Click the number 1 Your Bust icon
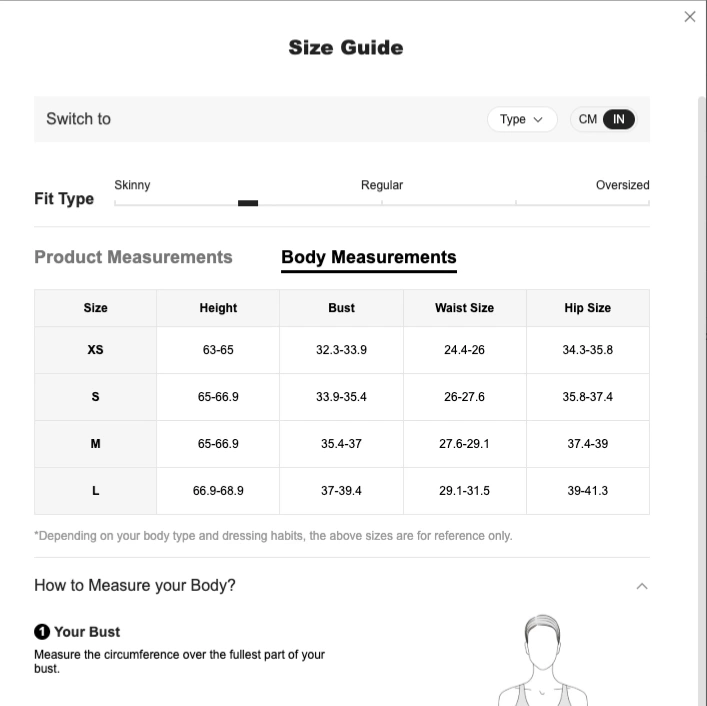This screenshot has height=706, width=707. 42,632
